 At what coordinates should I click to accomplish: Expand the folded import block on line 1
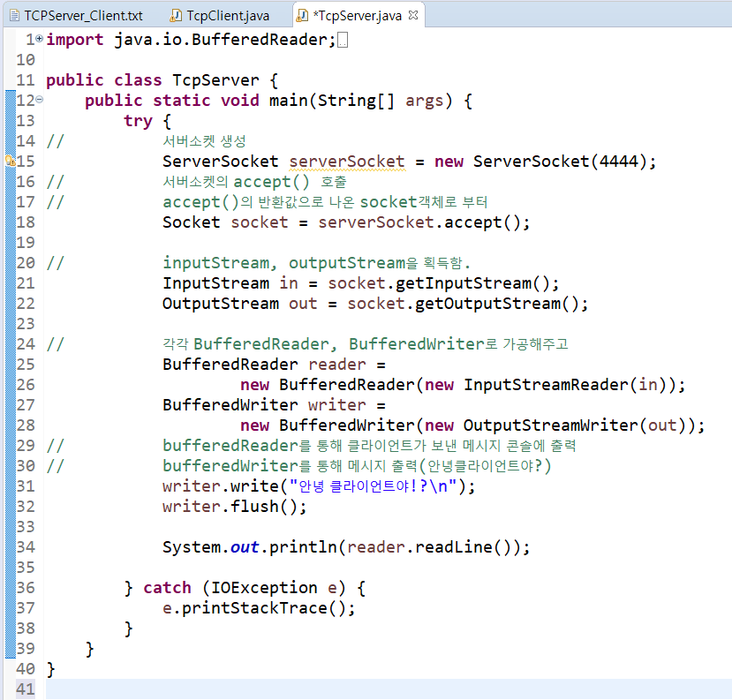(39, 38)
